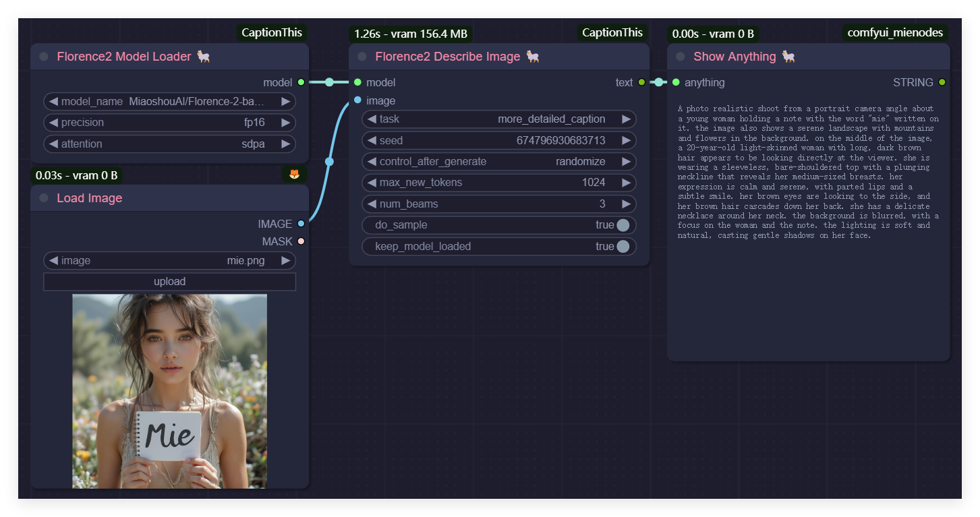Collapse the Florence2 Model Loader node dot

(44, 57)
